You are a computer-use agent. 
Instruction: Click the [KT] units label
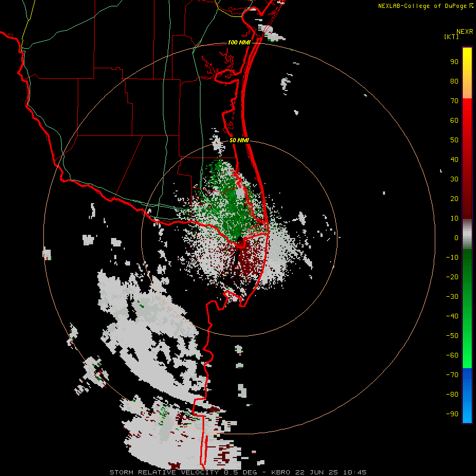(x=451, y=36)
